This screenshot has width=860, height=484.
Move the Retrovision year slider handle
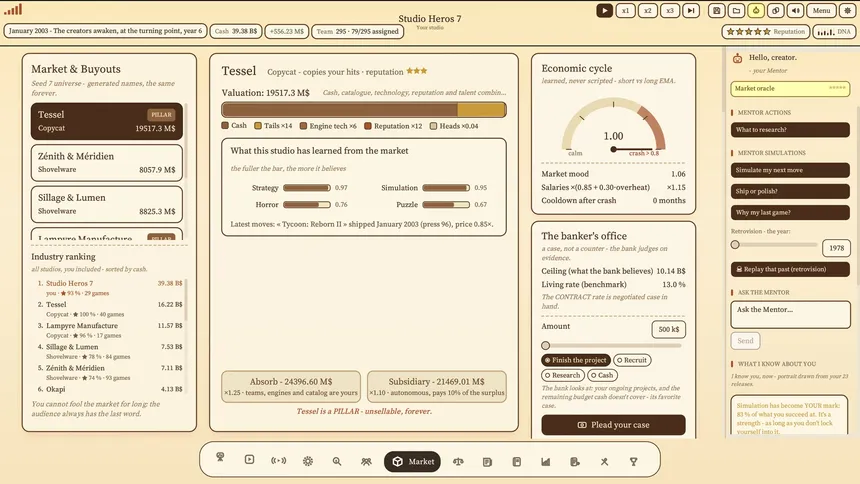click(735, 245)
